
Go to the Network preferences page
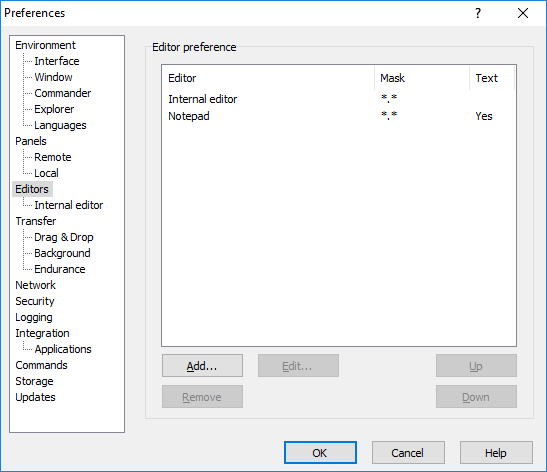35,285
